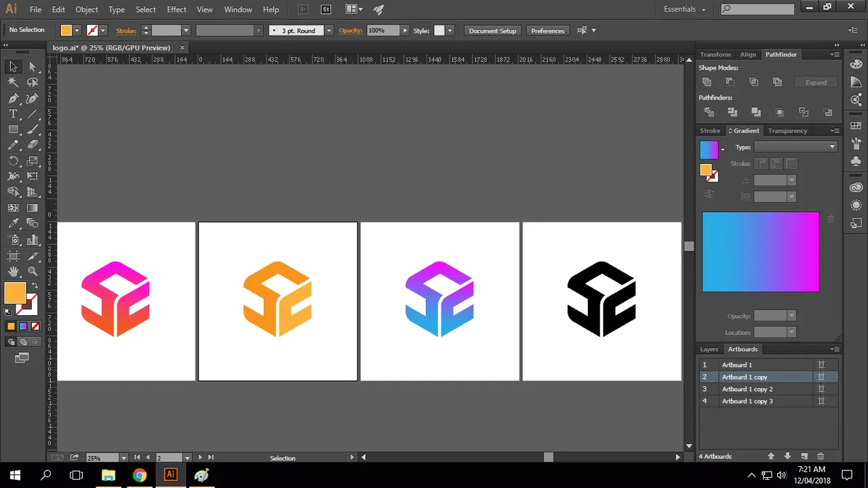The height and width of the screenshot is (488, 868).
Task: Select the Type tool
Action: pos(13,114)
